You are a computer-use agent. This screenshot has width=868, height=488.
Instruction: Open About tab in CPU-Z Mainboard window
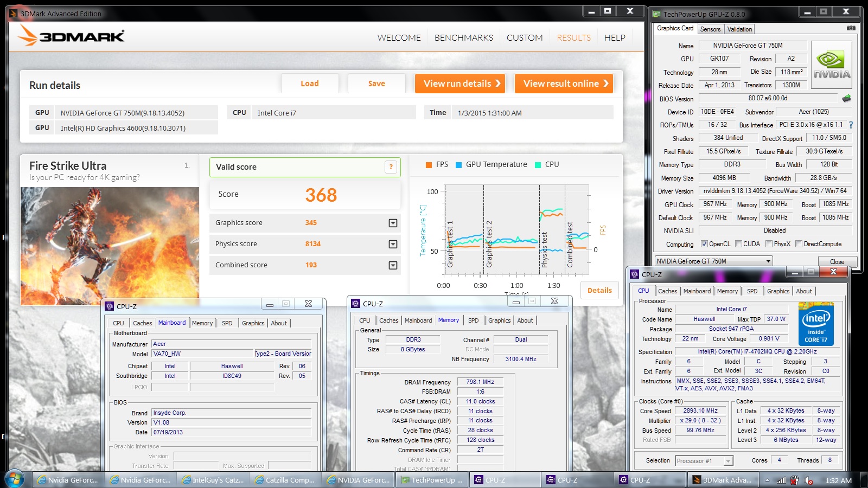[x=279, y=323]
